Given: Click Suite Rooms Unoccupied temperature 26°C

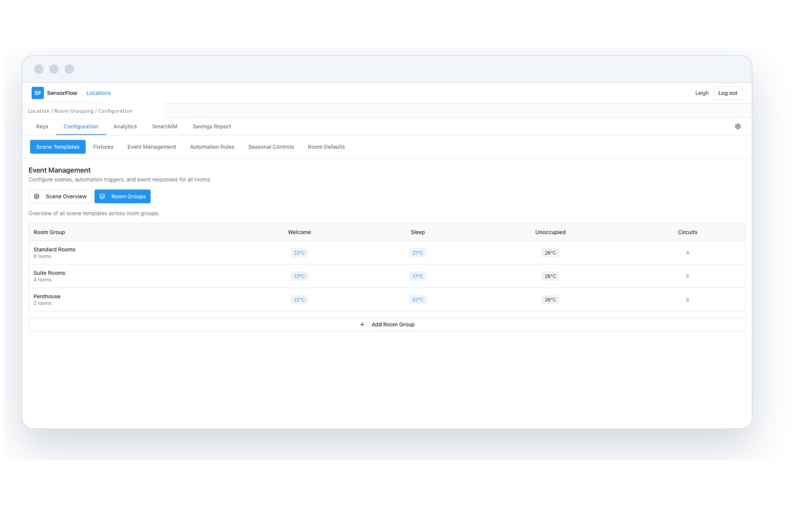Looking at the screenshot, I should (x=550, y=276).
